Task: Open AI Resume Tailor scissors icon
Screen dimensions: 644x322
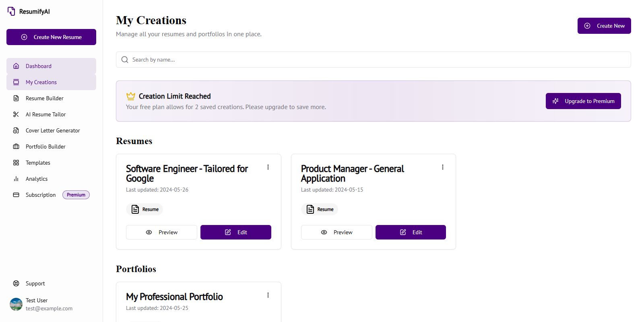Action: [16, 114]
